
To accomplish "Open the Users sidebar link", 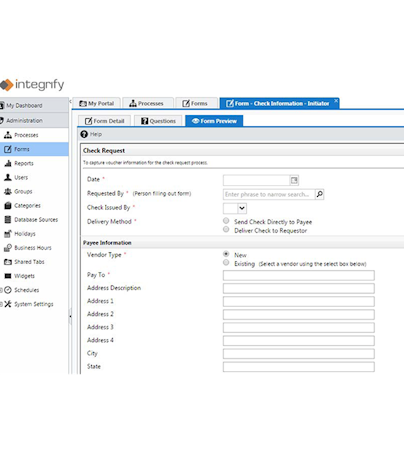I will click(21, 177).
